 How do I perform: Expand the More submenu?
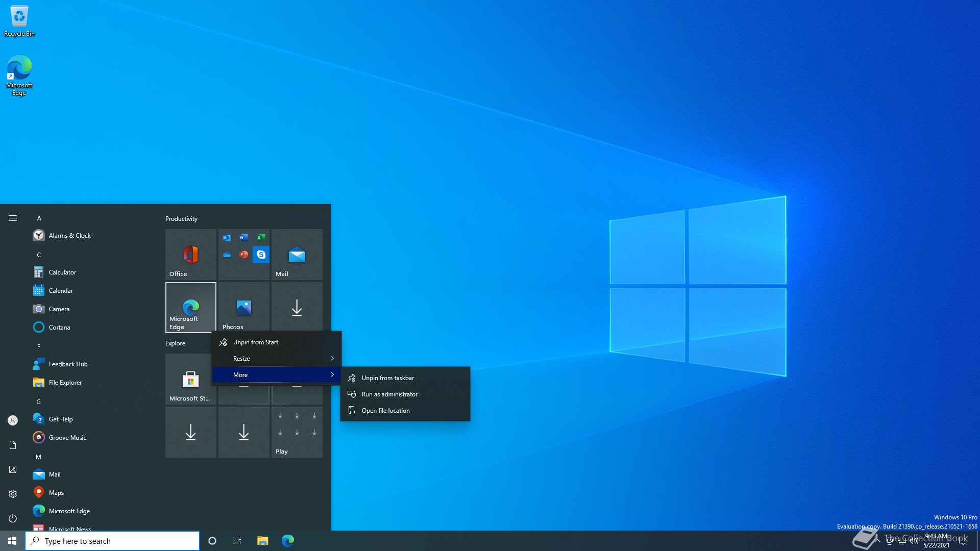pos(277,375)
